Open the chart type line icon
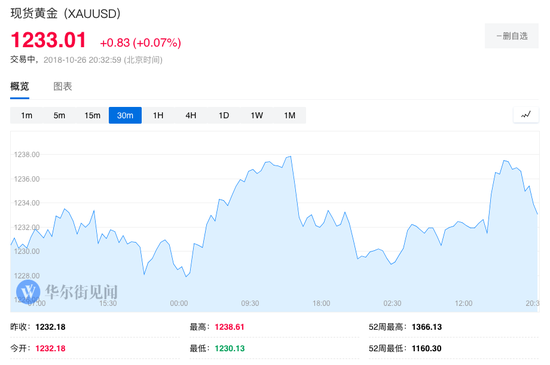 tap(526, 115)
